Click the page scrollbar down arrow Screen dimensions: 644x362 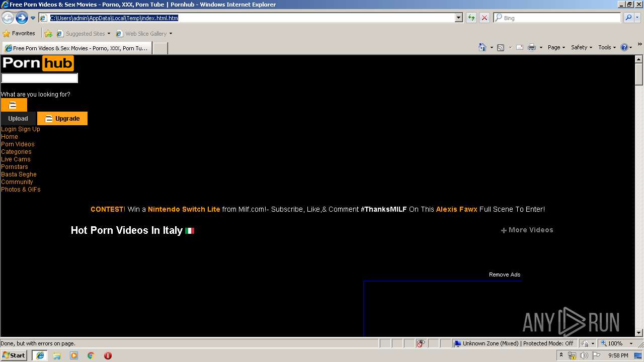coord(639,332)
